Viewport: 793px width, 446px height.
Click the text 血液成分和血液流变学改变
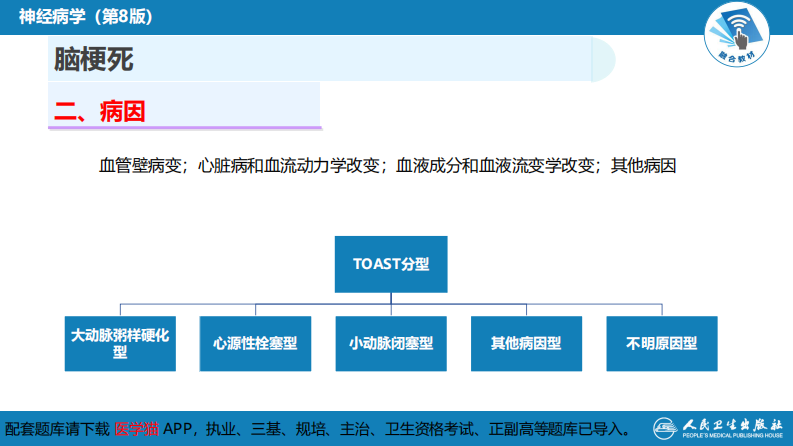(495, 165)
